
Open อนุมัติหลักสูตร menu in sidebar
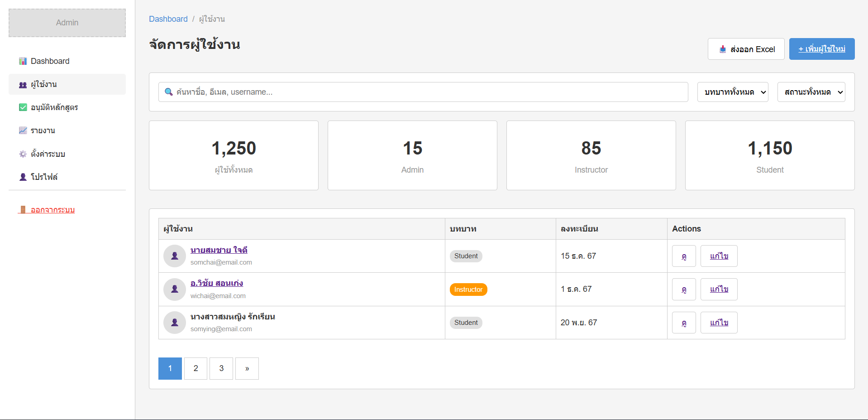[54, 107]
